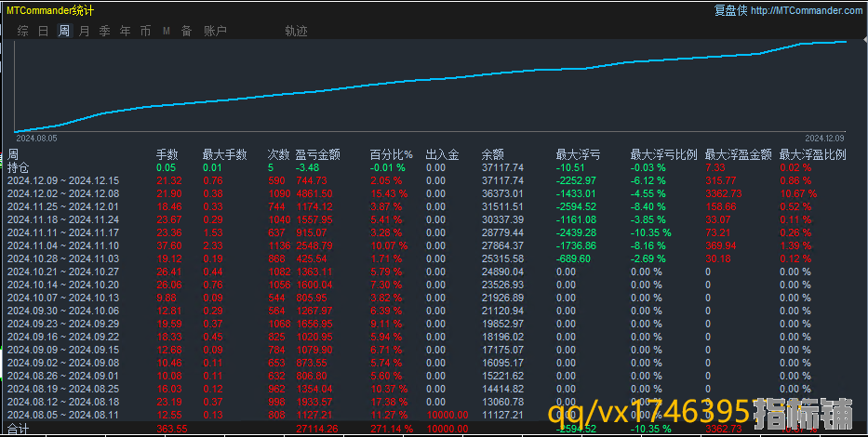This screenshot has width=868, height=437.
Task: Select the 持仓 holdings row
Action: coord(19,167)
